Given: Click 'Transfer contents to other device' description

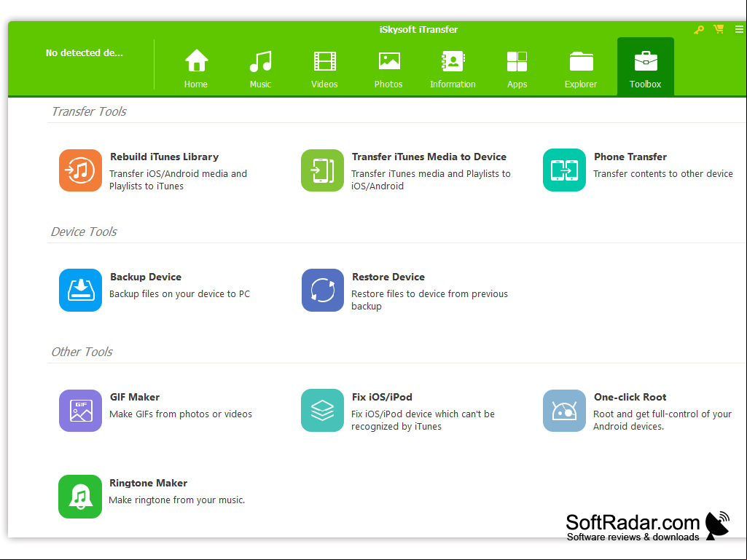Looking at the screenshot, I should [x=662, y=174].
